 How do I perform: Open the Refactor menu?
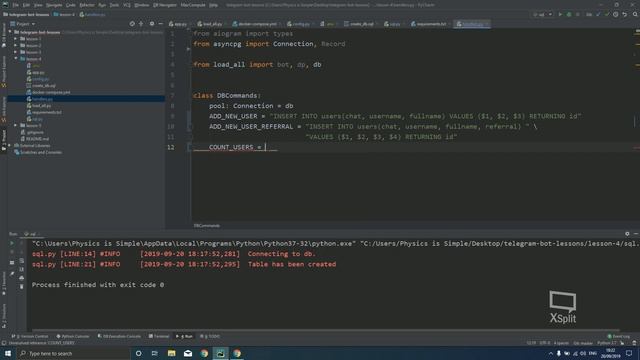tap(87, 5)
